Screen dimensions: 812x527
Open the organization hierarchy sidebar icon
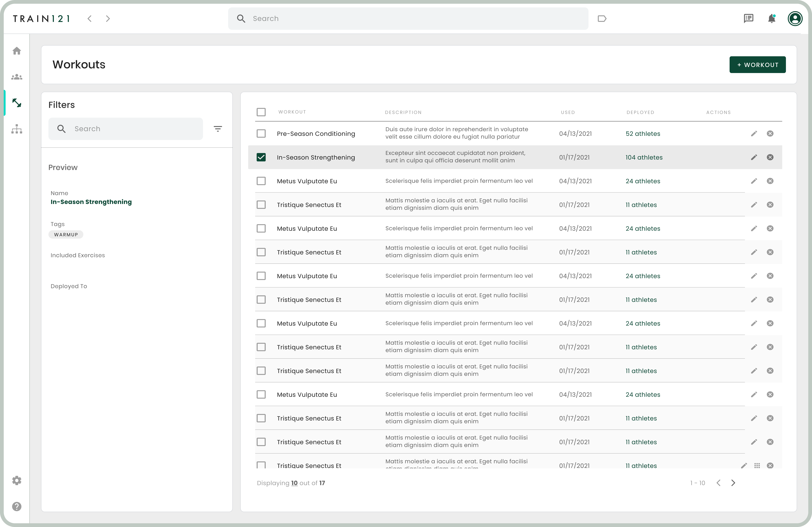click(x=17, y=129)
